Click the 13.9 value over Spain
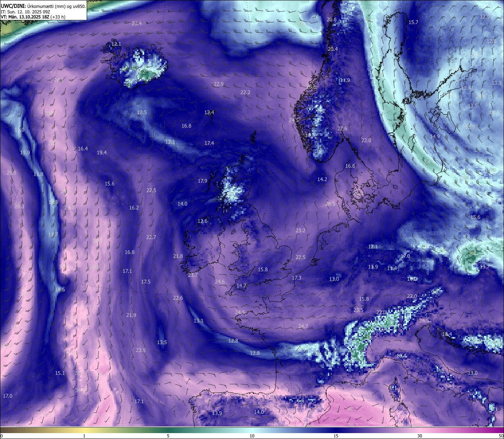504x439 pixels. tap(217, 413)
